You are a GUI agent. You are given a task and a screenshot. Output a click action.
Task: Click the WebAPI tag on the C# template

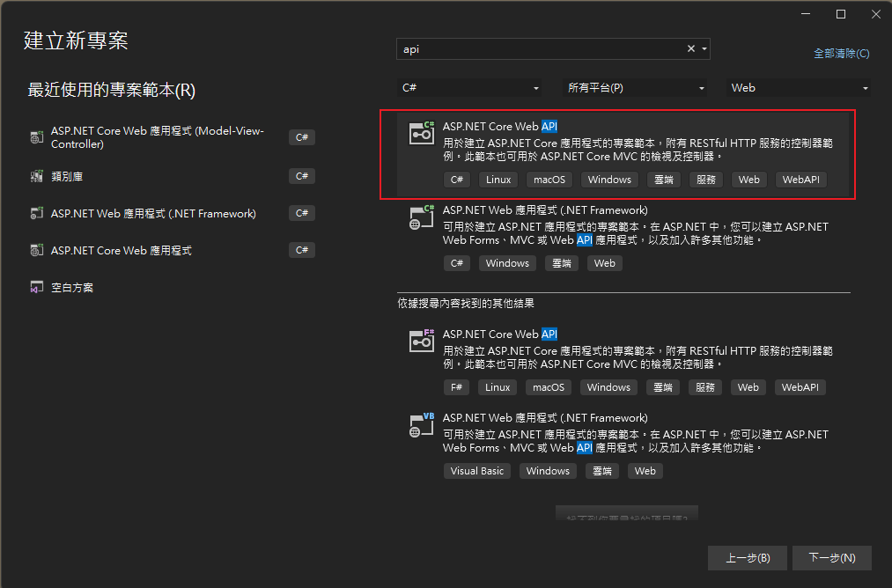pyautogui.click(x=801, y=180)
